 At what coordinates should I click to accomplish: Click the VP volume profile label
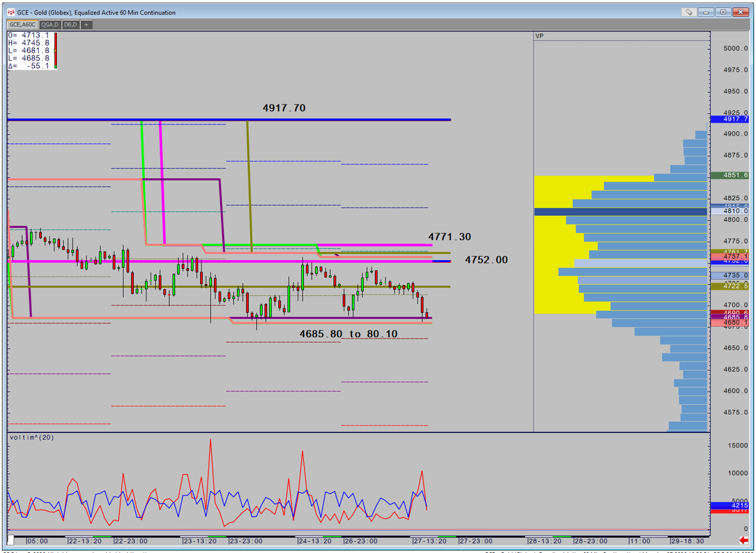pos(539,36)
